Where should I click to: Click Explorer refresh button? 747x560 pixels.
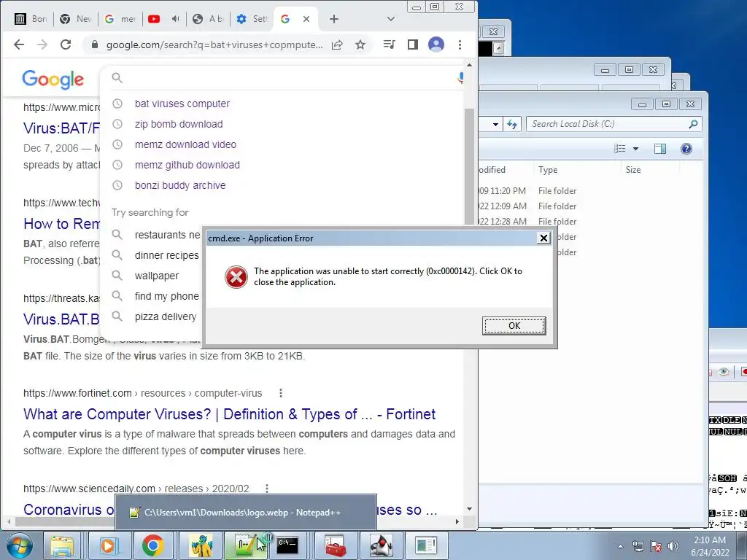tap(512, 124)
